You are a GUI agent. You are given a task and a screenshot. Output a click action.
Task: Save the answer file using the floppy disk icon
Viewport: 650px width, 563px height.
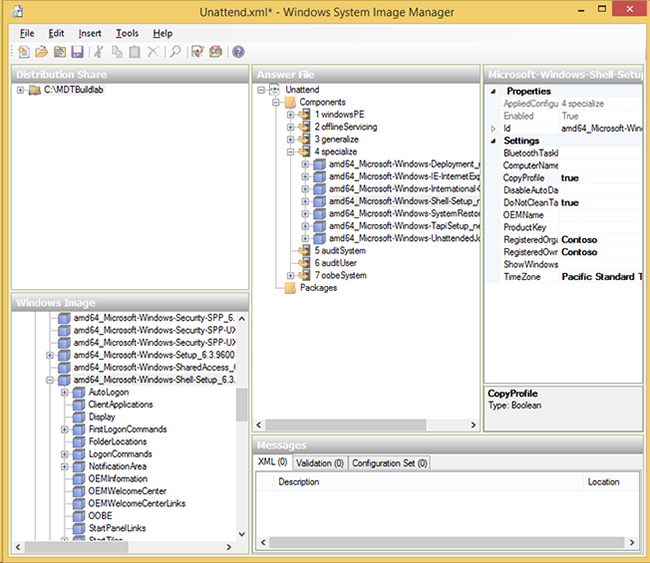(77, 52)
